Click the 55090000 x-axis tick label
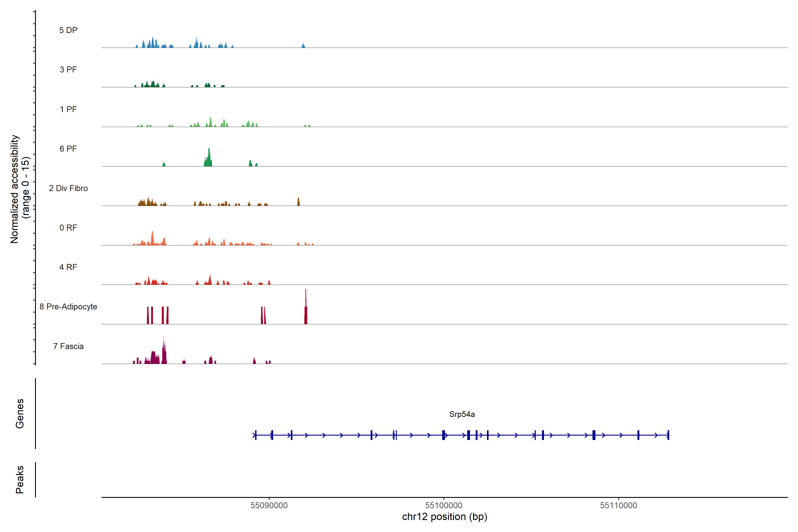The height and width of the screenshot is (532, 798). [269, 506]
